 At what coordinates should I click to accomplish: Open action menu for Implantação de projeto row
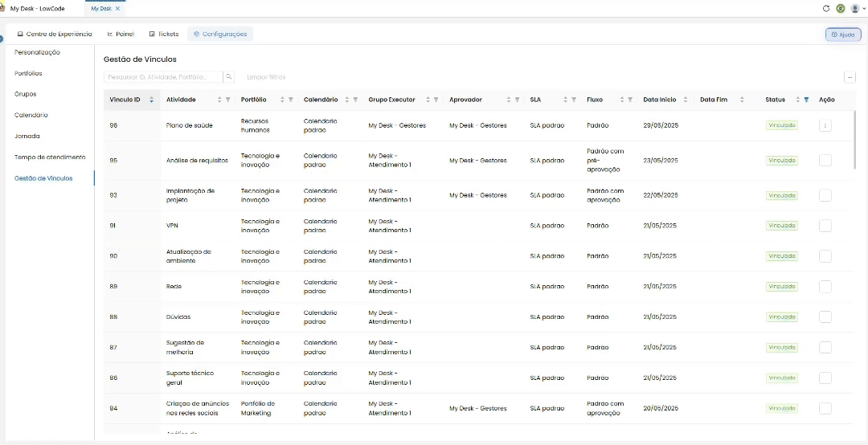[x=825, y=195]
